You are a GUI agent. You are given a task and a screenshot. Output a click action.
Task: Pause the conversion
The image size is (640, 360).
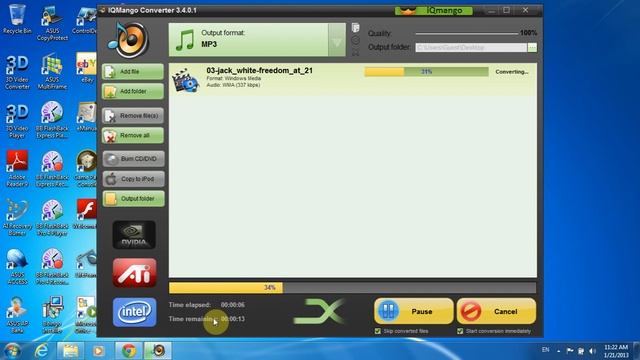tap(413, 311)
